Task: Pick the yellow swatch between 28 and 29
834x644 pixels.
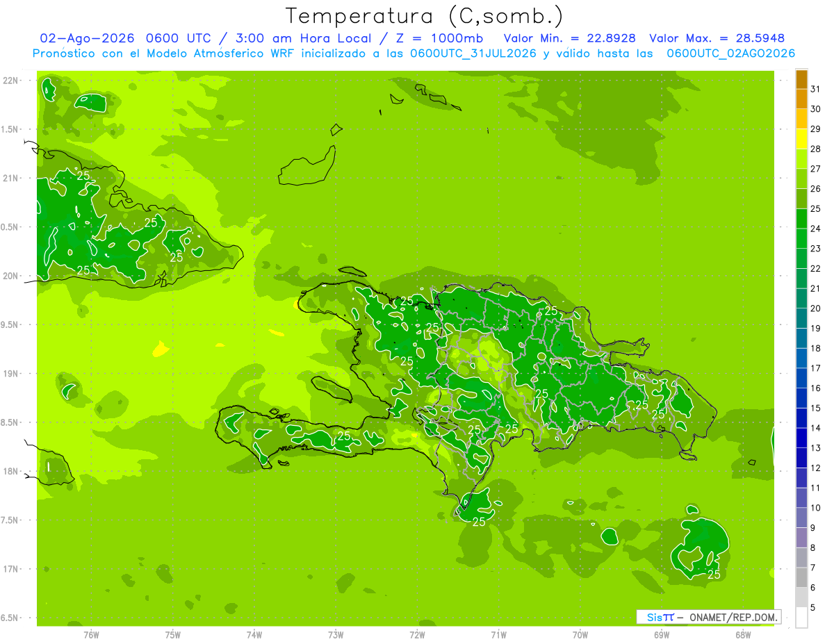Action: [x=801, y=139]
